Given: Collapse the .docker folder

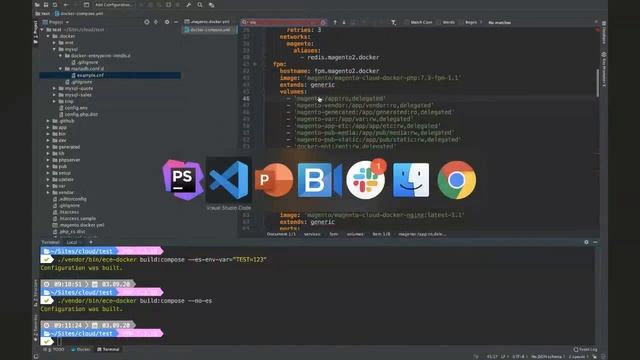Looking at the screenshot, I should click(x=48, y=36).
